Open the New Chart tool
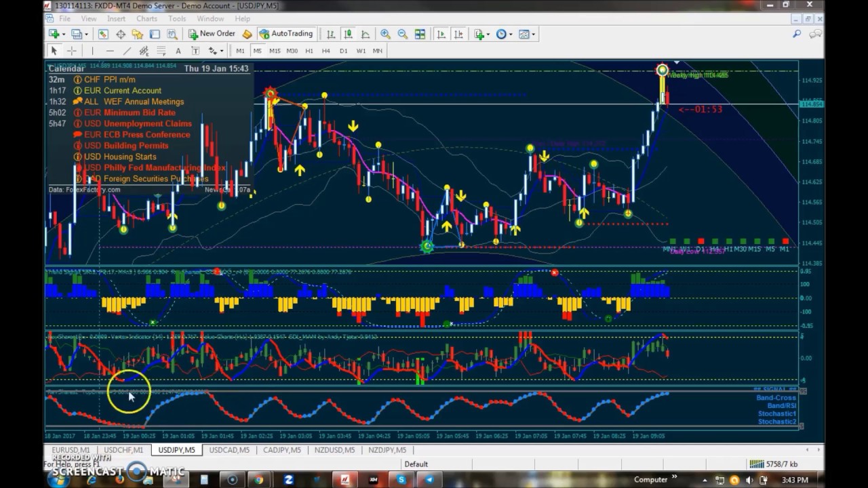Image resolution: width=868 pixels, height=488 pixels. [54, 34]
